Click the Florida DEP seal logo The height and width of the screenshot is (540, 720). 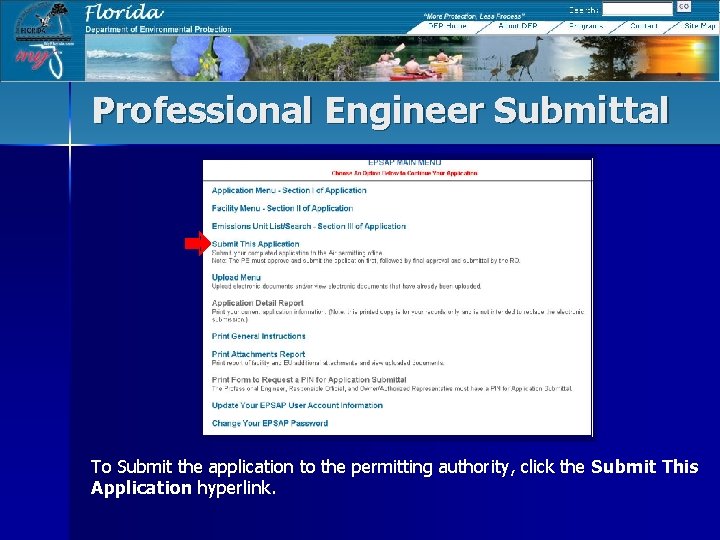click(44, 22)
